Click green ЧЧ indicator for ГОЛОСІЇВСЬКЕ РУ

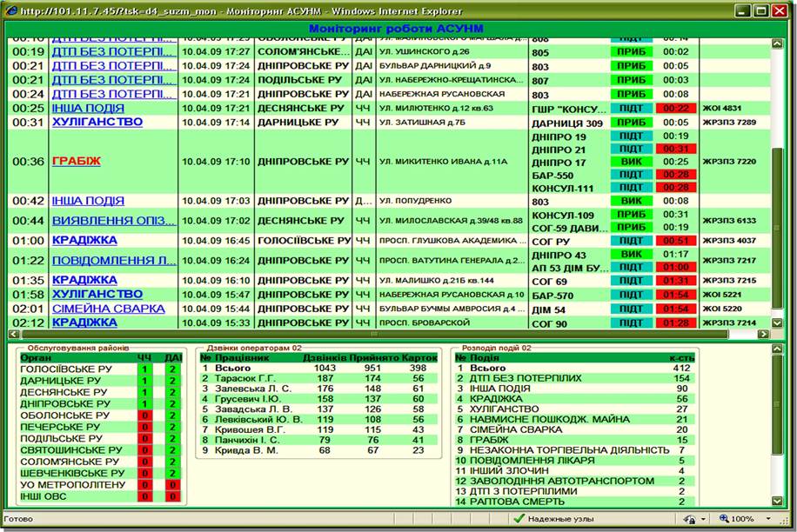[144, 369]
